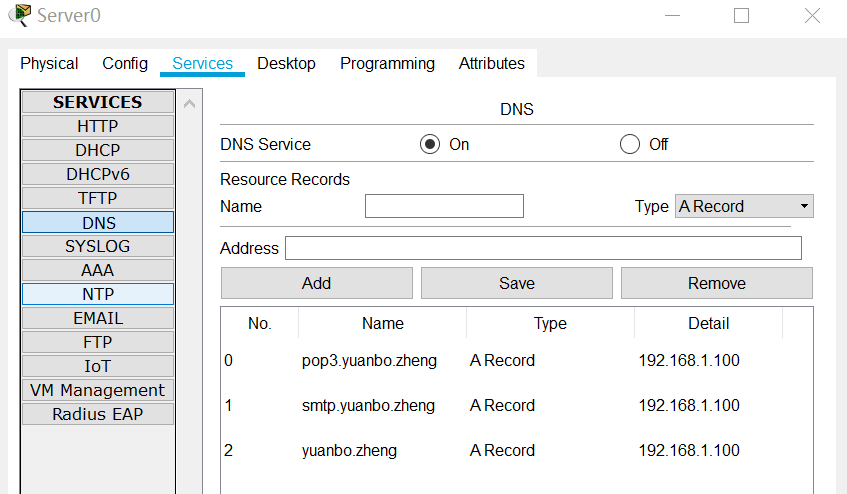Select the smtp.yuanbo.zheng record row
Image resolution: width=847 pixels, height=494 pixels.
[x=369, y=405]
